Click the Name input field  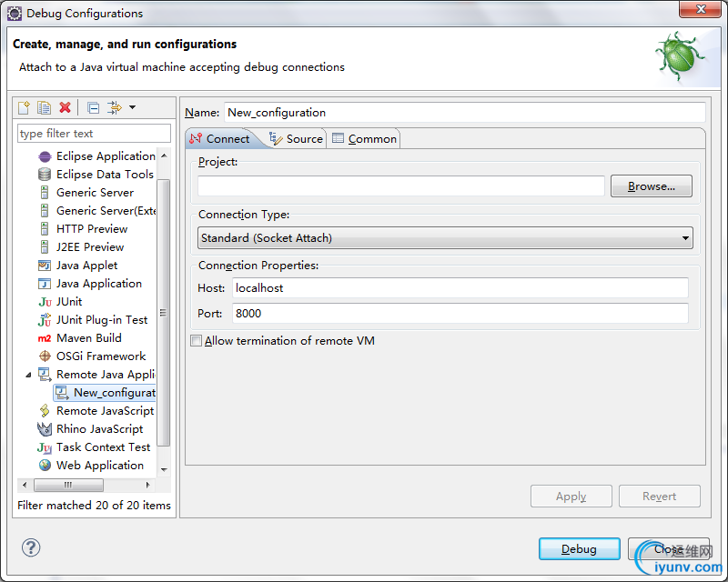(465, 113)
